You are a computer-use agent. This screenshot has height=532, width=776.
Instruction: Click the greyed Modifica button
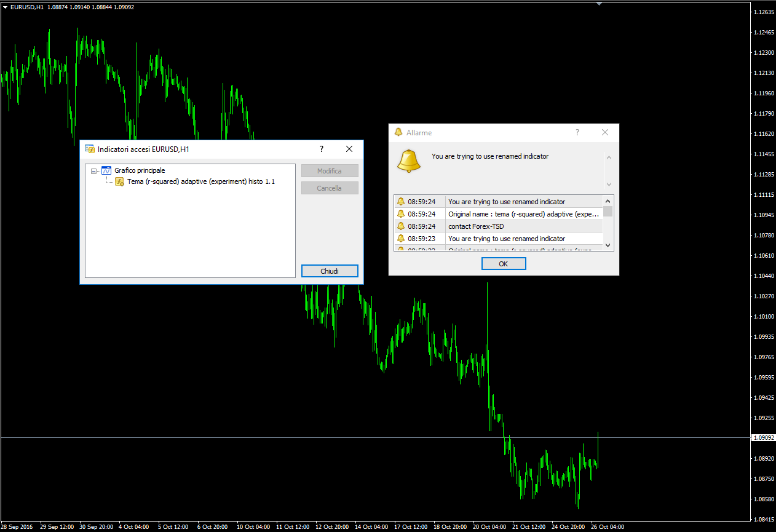click(x=330, y=171)
